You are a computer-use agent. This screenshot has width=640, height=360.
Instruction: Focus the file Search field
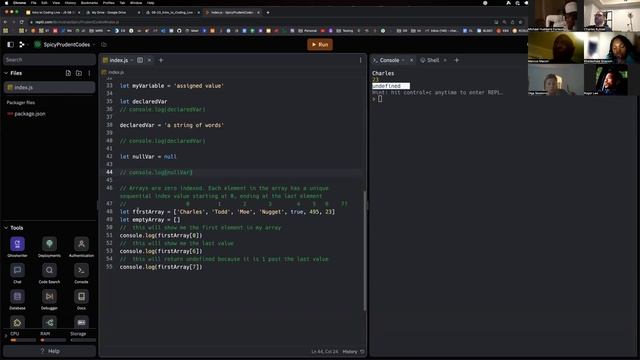pyautogui.click(x=49, y=60)
